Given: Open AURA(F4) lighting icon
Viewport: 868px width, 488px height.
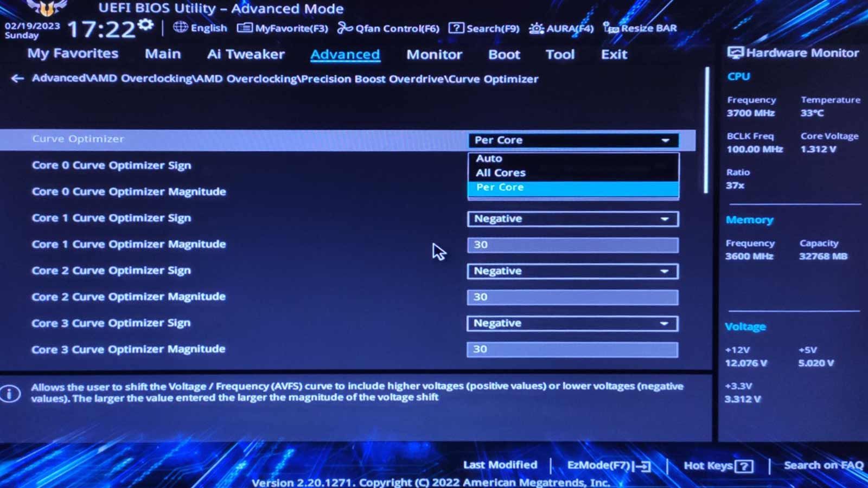Looking at the screenshot, I should (537, 28).
